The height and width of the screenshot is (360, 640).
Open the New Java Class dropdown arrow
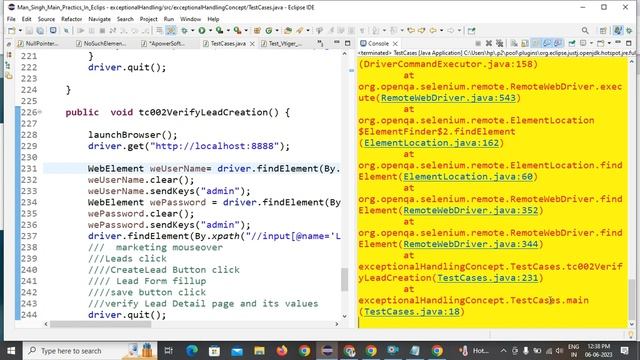pos(277,31)
